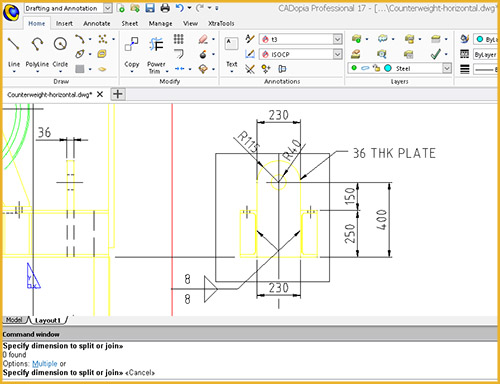The image size is (500, 384).
Task: Add a new drawing tab with plus button
Action: (x=118, y=94)
